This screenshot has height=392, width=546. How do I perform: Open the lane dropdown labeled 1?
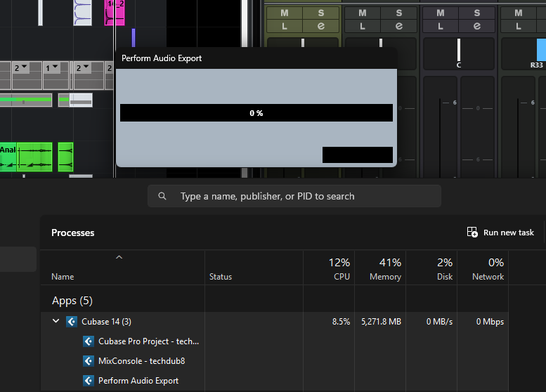[51, 67]
